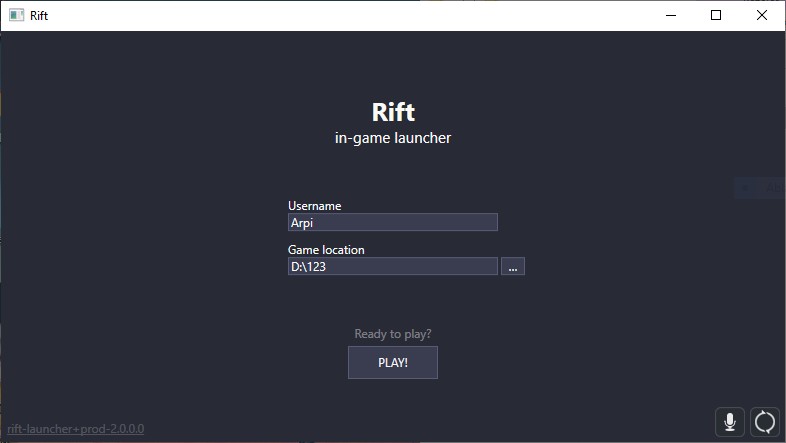Open folder browser with the "..." button
The height and width of the screenshot is (443, 786).
point(512,267)
